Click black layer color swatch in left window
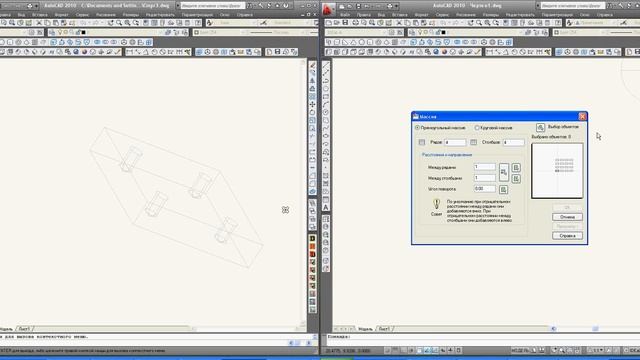The width and height of the screenshot is (640, 360). coord(84,32)
